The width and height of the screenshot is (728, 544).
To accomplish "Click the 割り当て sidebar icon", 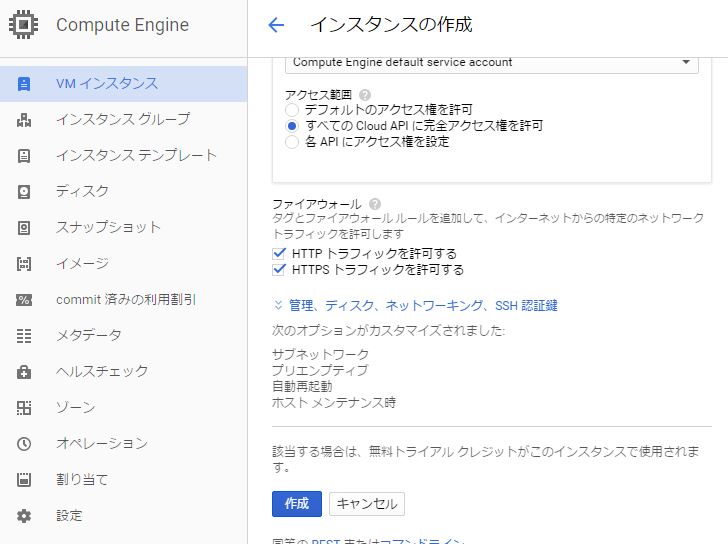I will pyautogui.click(x=24, y=479).
